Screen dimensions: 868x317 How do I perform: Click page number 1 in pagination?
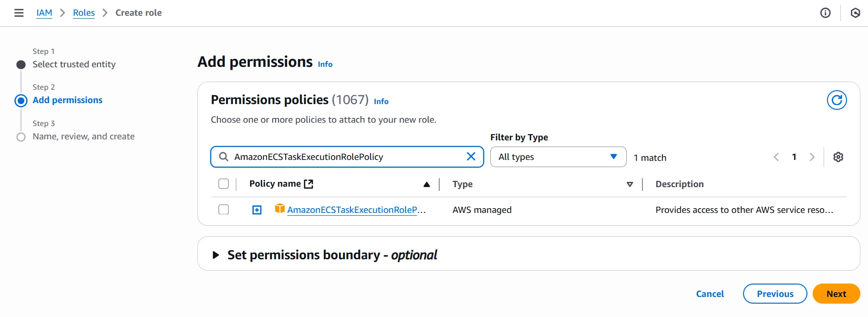(x=794, y=157)
